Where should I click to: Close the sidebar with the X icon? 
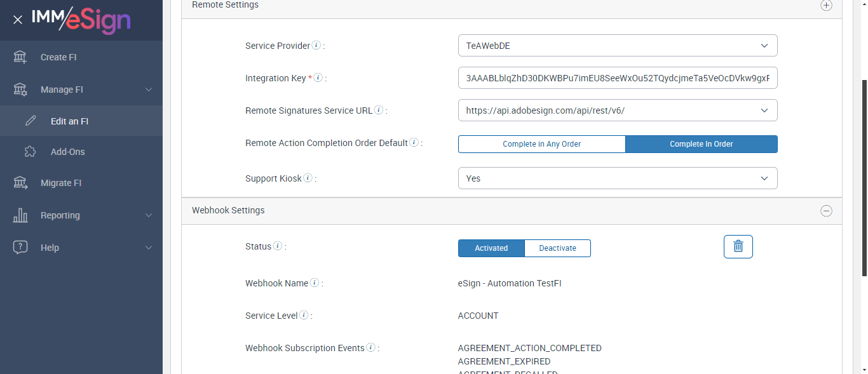pyautogui.click(x=18, y=20)
